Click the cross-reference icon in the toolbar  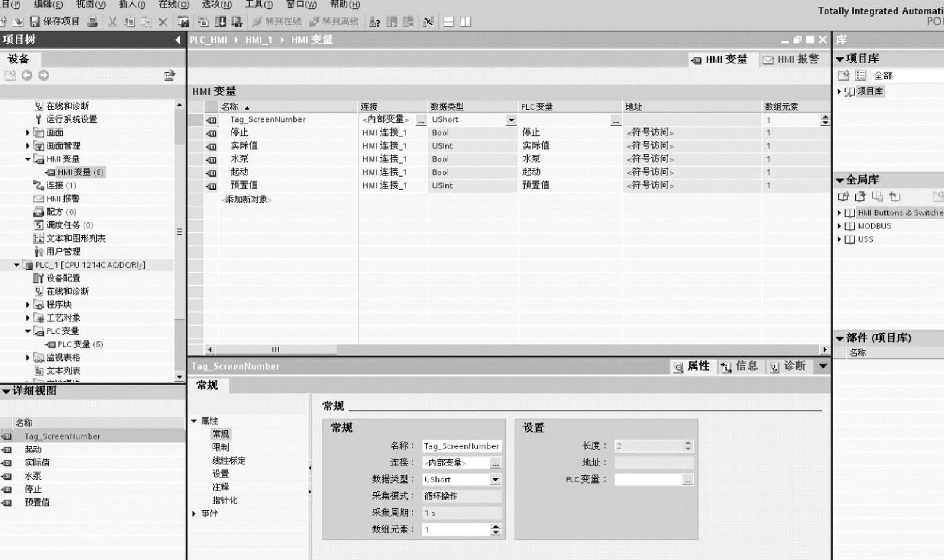tap(429, 22)
